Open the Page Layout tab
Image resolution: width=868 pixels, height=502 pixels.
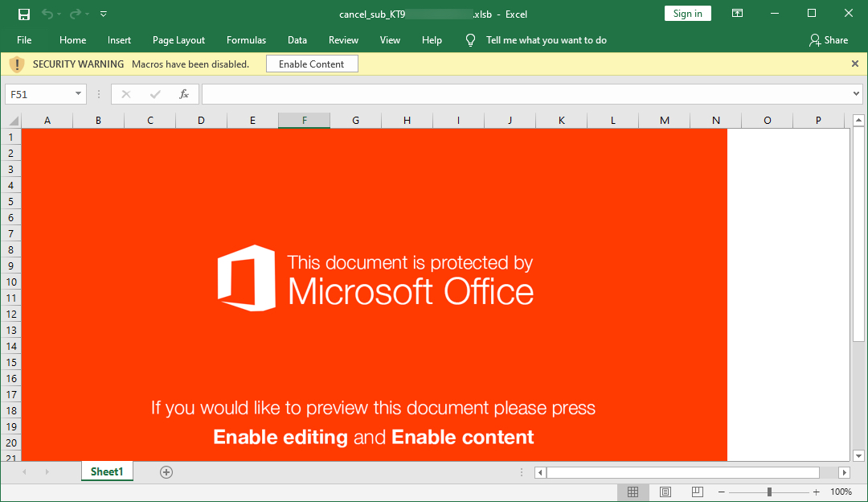click(x=178, y=40)
